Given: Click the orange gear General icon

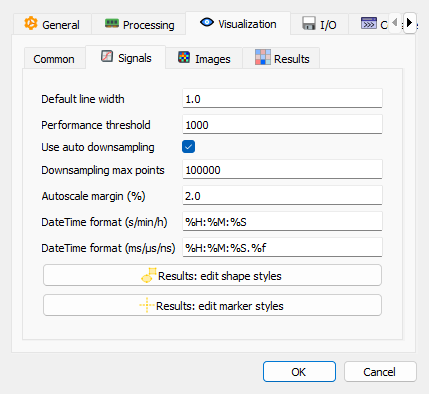Looking at the screenshot, I should pyautogui.click(x=31, y=23).
